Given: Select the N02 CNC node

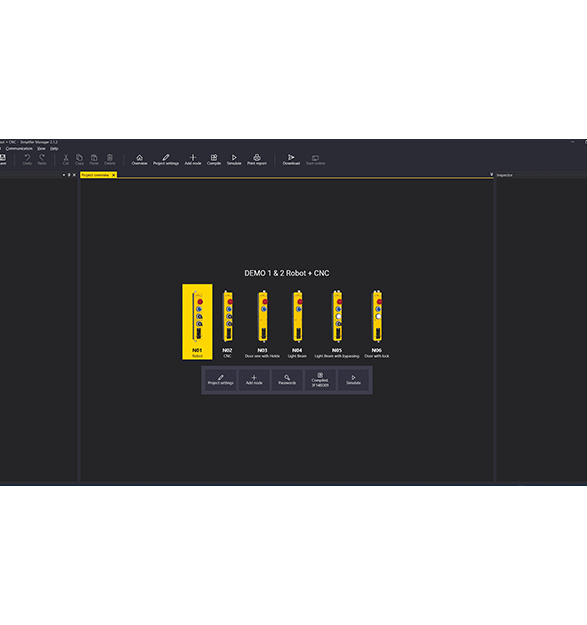Looking at the screenshot, I should coord(228,324).
